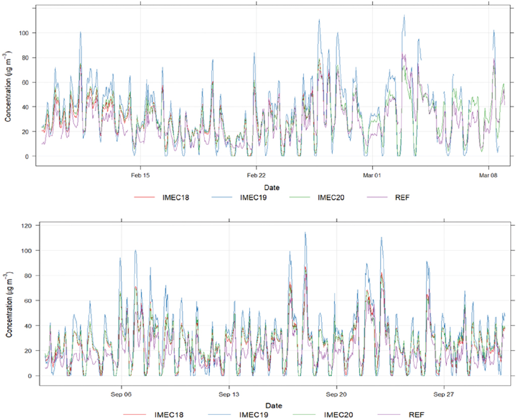
Task: Click the IMEC20 legend label in bottom chart
Action: click(338, 414)
